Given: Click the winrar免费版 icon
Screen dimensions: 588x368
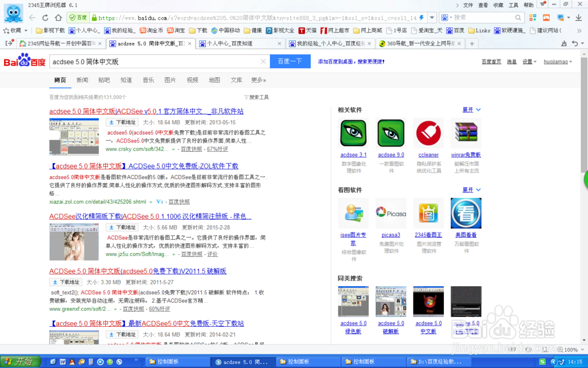Looking at the screenshot, I should click(x=466, y=133).
